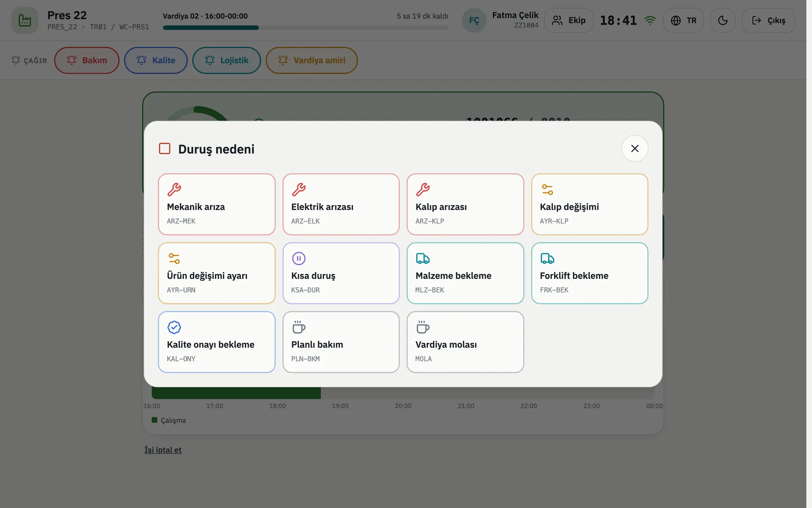Click the ÇAĞIR label

click(29, 60)
